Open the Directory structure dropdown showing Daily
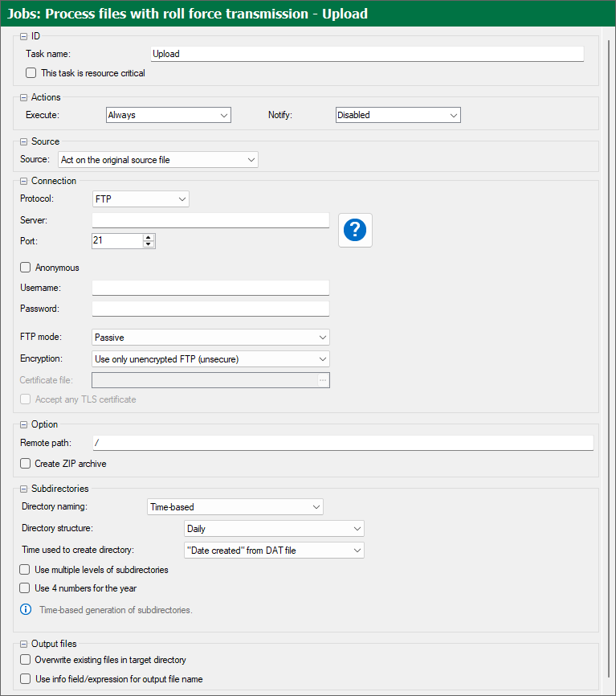This screenshot has width=616, height=696. (x=274, y=529)
